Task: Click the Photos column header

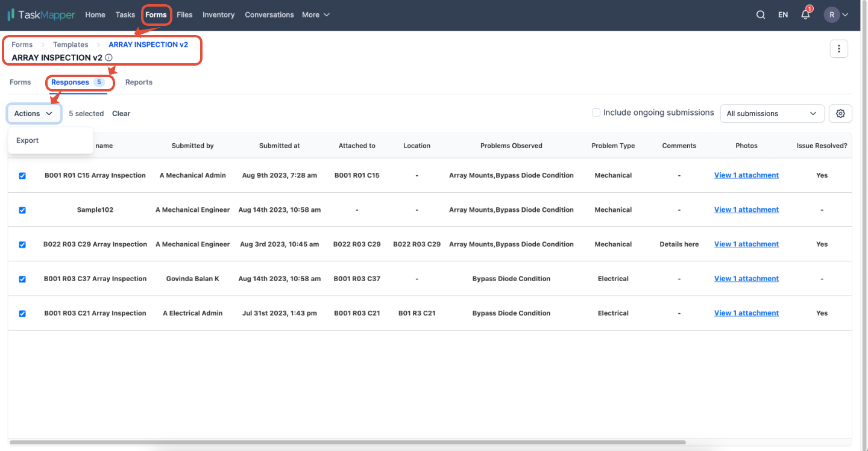Action: [746, 146]
